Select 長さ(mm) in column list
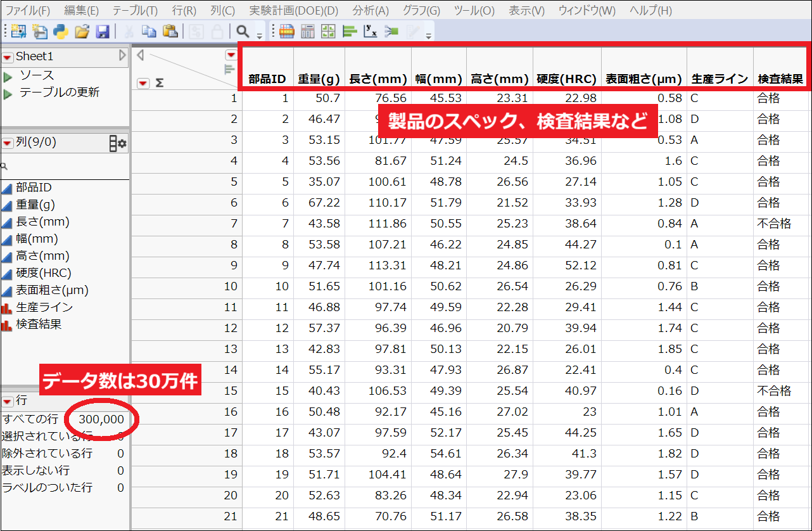The image size is (812, 531). 42,222
